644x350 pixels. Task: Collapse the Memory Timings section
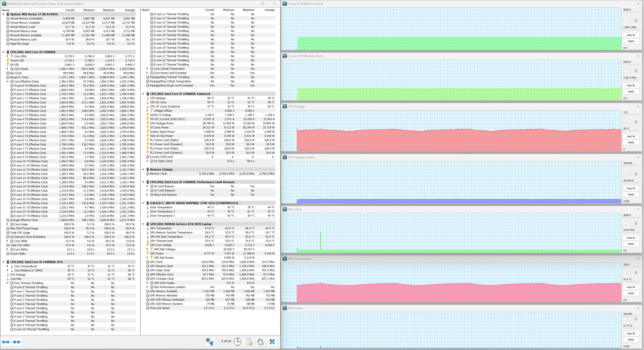(x=143, y=169)
